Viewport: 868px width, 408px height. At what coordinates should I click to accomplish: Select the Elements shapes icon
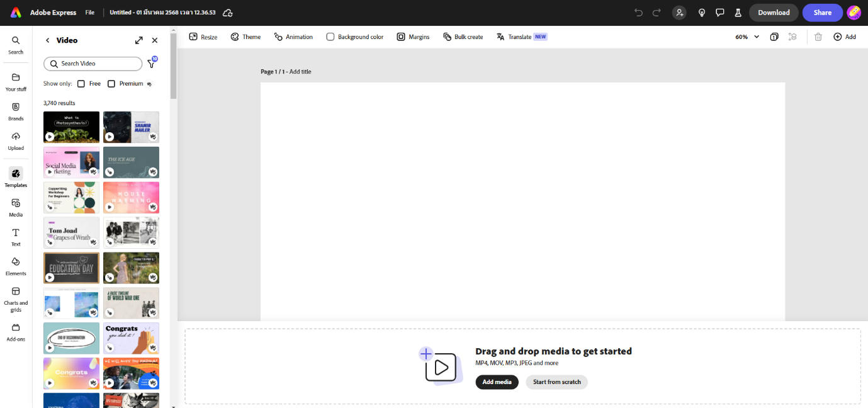pyautogui.click(x=16, y=262)
